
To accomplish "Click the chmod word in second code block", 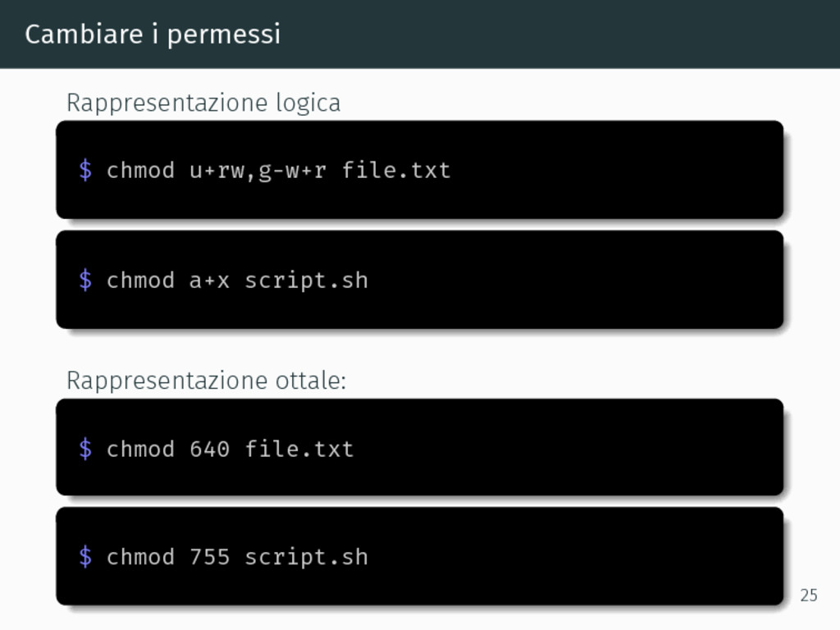I will [x=141, y=281].
